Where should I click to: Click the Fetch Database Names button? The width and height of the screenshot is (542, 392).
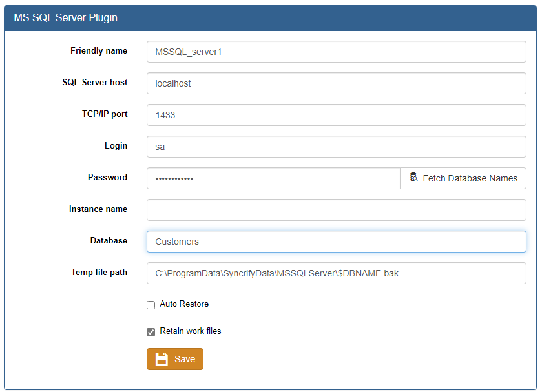(x=463, y=178)
